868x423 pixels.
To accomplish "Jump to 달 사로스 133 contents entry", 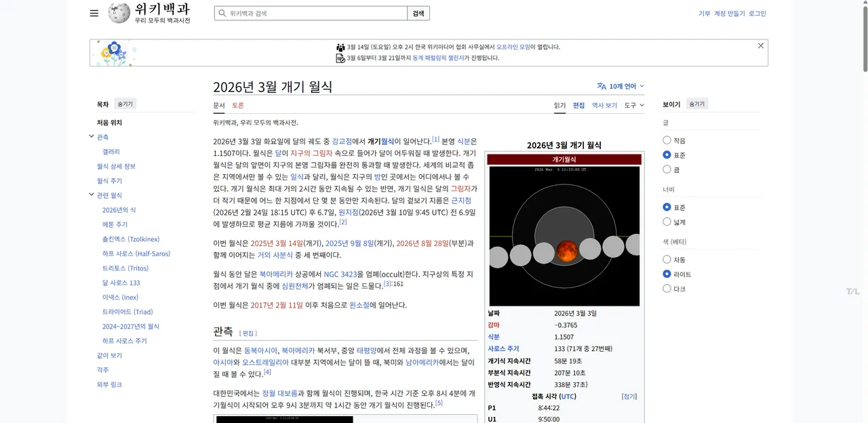I will [x=121, y=283].
